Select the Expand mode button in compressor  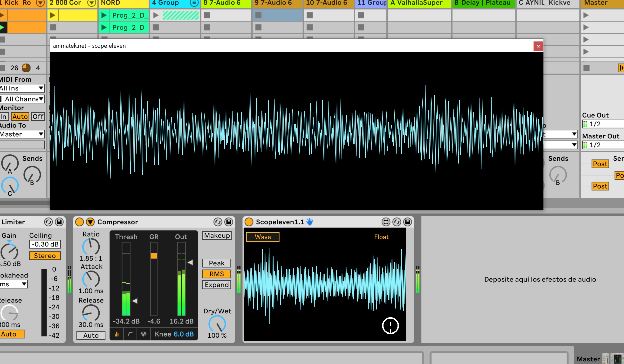coord(216,285)
